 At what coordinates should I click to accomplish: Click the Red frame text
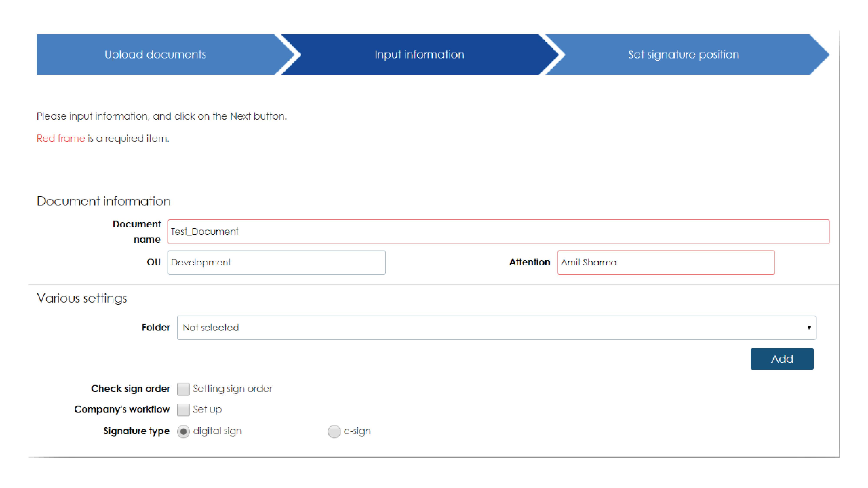click(x=61, y=138)
